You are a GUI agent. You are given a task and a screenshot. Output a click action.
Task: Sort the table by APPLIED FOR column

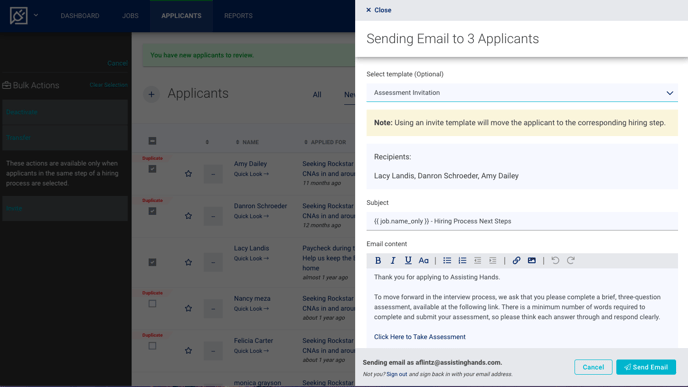coord(325,142)
